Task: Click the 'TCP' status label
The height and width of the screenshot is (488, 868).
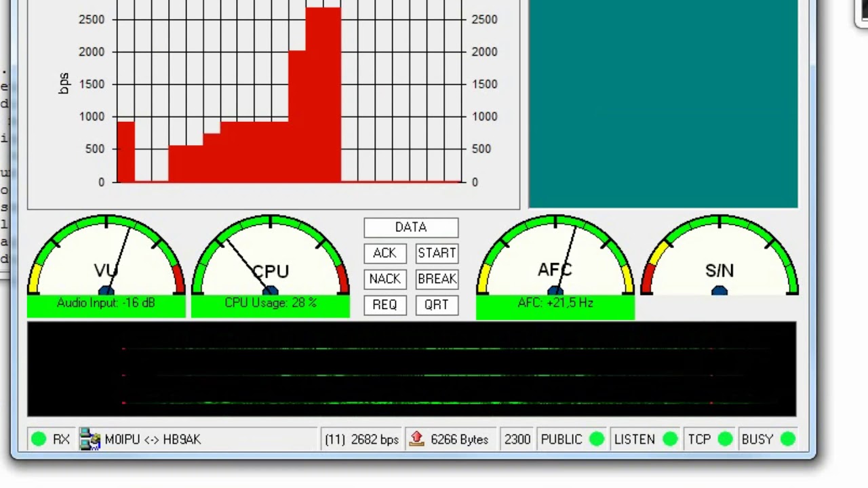Action: [699, 439]
